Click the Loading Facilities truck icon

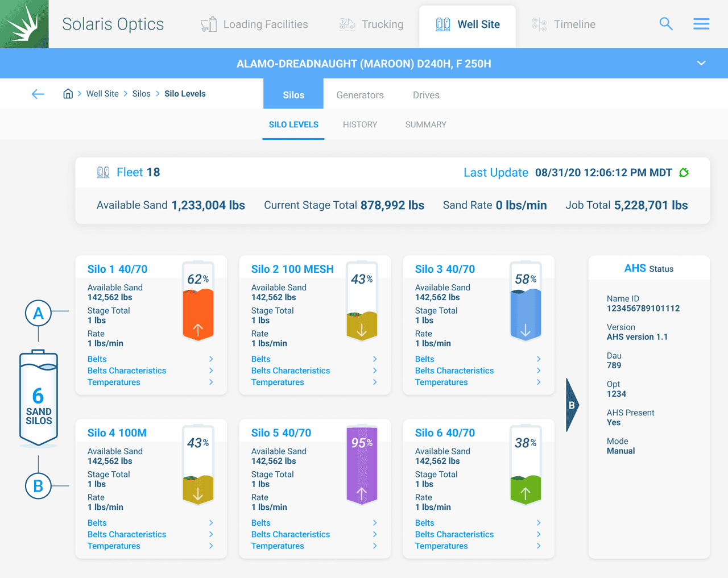click(208, 24)
